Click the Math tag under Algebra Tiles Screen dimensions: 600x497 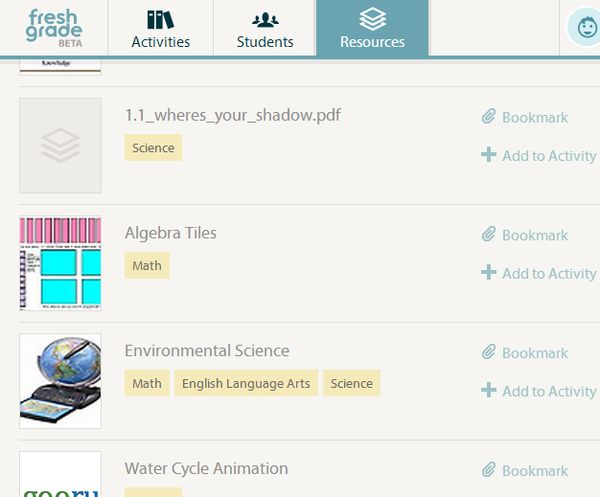coord(147,265)
